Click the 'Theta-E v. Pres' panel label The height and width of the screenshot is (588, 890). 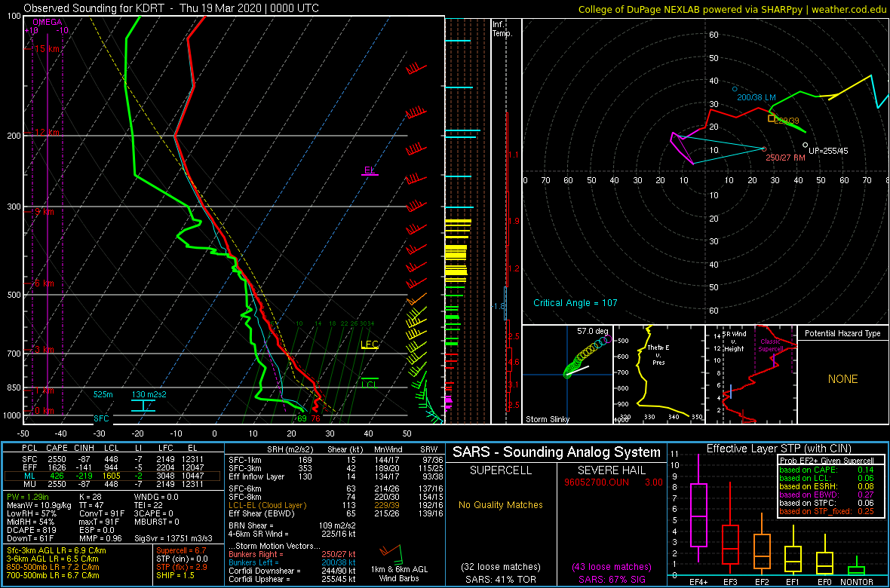(658, 355)
